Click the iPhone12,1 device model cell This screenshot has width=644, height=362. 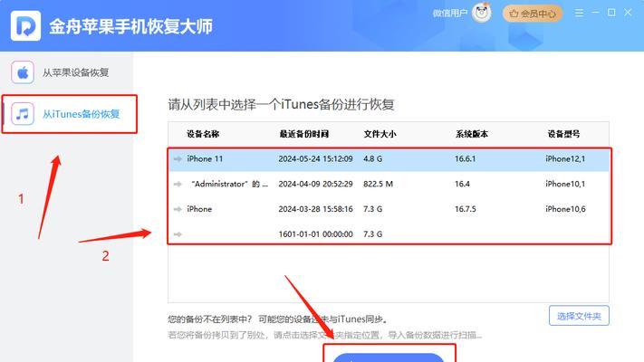565,159
